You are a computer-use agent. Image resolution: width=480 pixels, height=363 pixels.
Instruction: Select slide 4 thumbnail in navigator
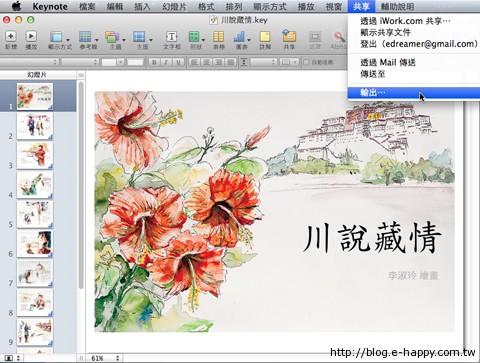coord(35,185)
